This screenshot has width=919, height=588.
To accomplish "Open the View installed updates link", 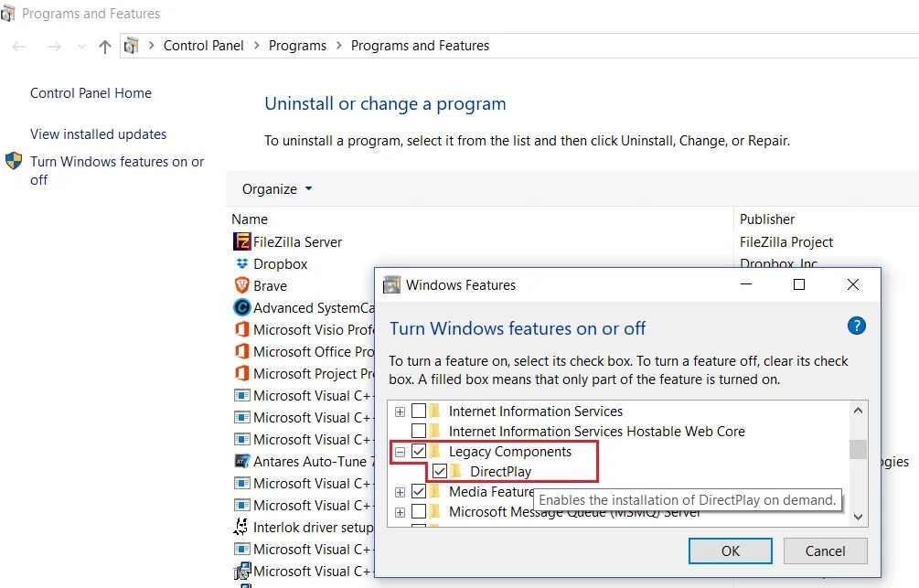I will tap(98, 134).
